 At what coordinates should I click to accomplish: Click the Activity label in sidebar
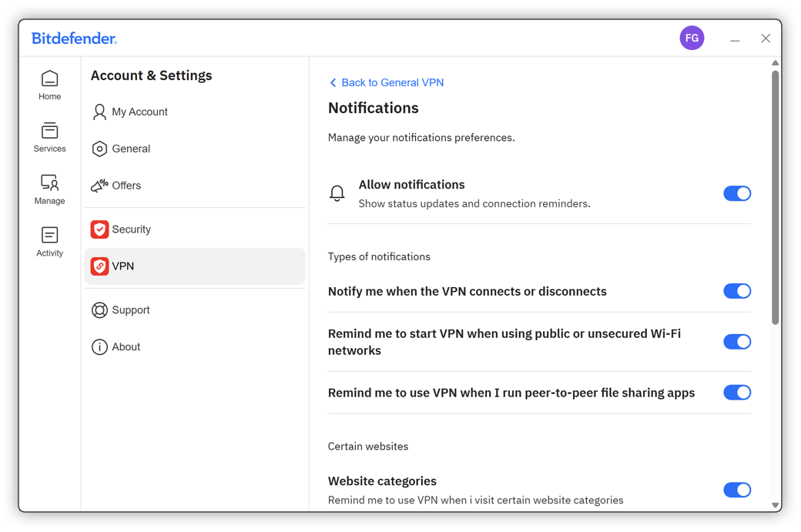click(x=49, y=253)
